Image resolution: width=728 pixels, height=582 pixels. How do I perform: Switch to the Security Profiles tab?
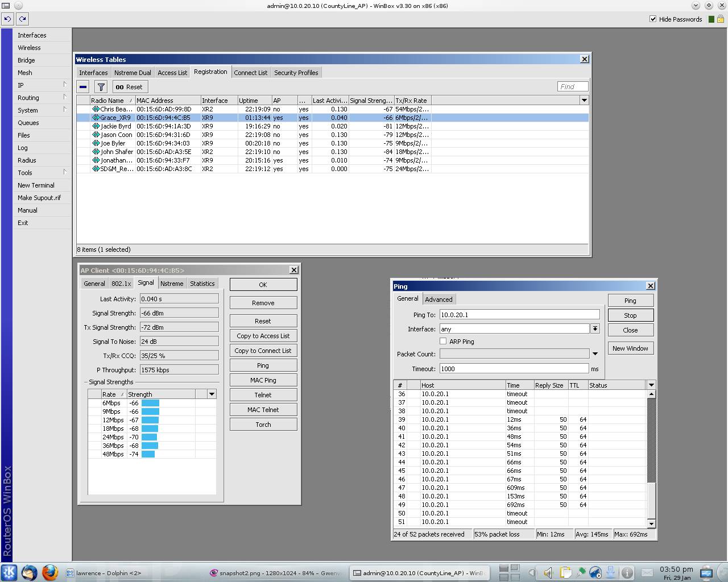click(x=296, y=72)
